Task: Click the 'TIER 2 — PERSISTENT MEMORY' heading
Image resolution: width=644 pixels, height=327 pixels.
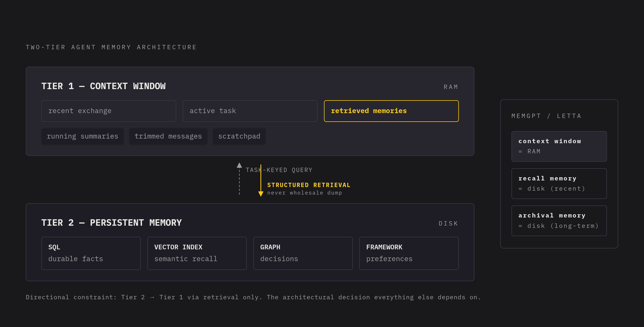Action: coord(111,223)
